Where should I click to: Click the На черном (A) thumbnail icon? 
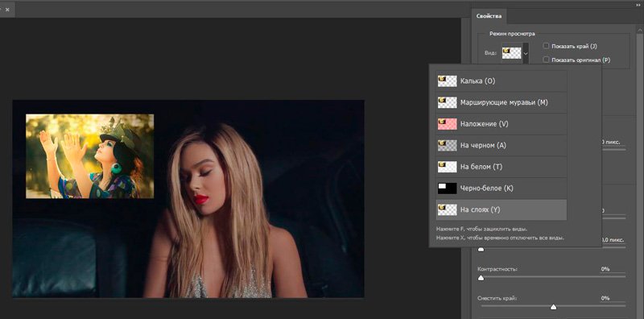tap(448, 145)
